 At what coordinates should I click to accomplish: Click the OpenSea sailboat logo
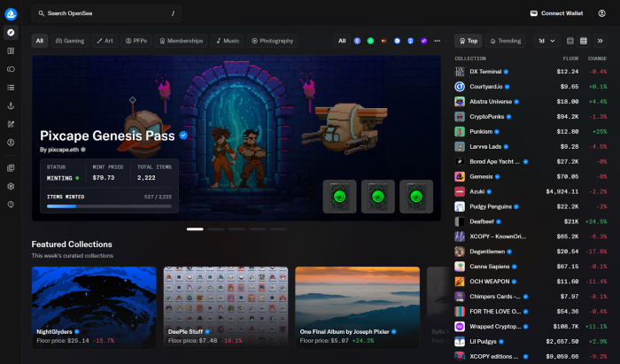(11, 14)
